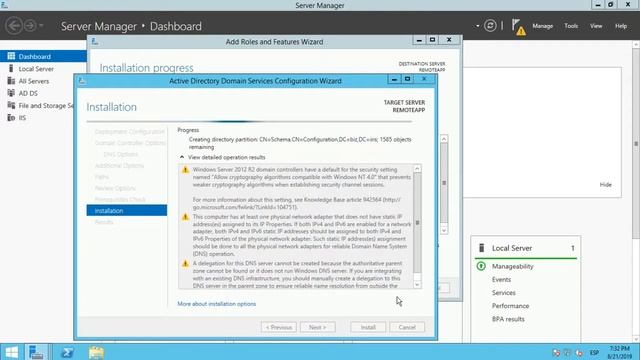The width and height of the screenshot is (640, 360).
Task: Click the Local Server icon in sidebar
Action: [x=11, y=68]
